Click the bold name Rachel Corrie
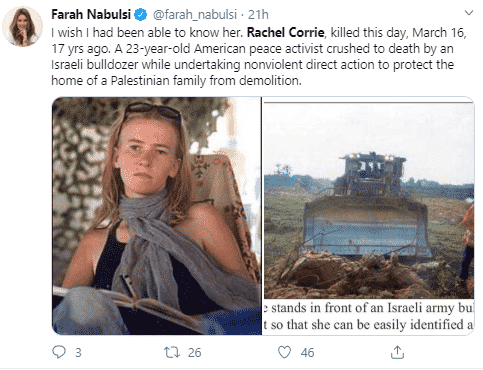Image resolution: width=483 pixels, height=370 pixels. (x=285, y=33)
